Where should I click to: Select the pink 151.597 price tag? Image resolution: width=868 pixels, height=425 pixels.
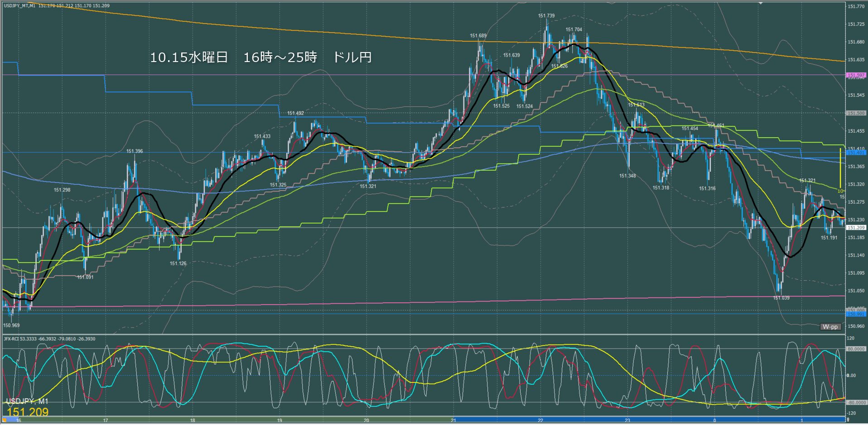(856, 75)
